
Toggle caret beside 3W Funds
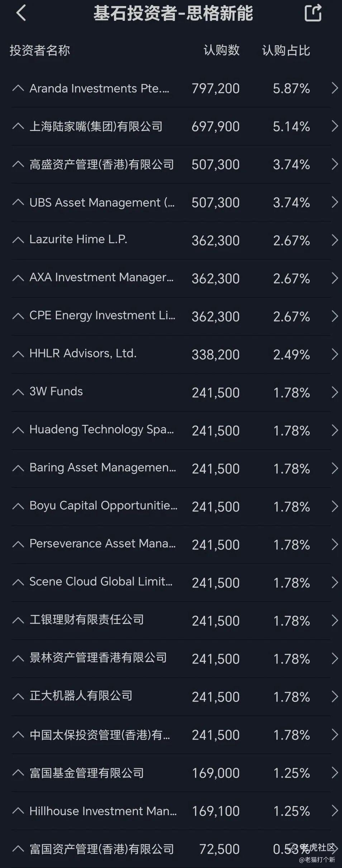(x=18, y=393)
